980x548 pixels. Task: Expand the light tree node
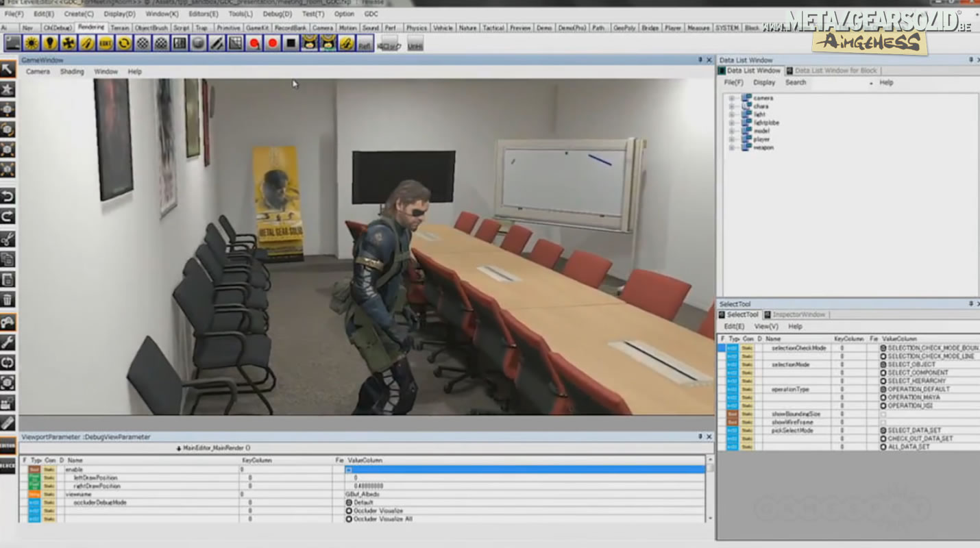tap(731, 114)
